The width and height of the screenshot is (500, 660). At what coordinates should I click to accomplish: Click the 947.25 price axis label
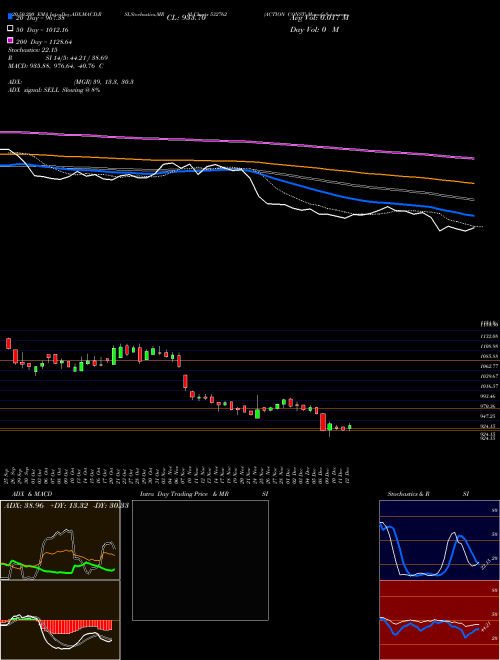coord(489,416)
